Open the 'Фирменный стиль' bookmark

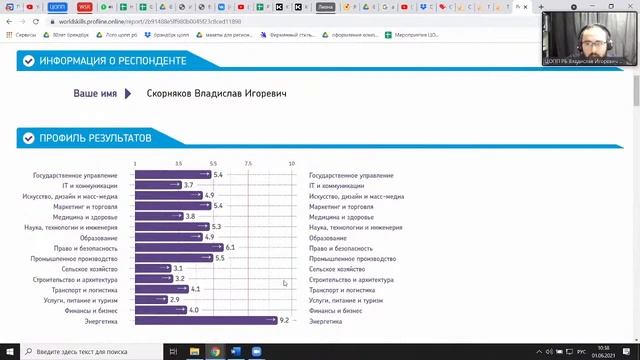(x=288, y=35)
